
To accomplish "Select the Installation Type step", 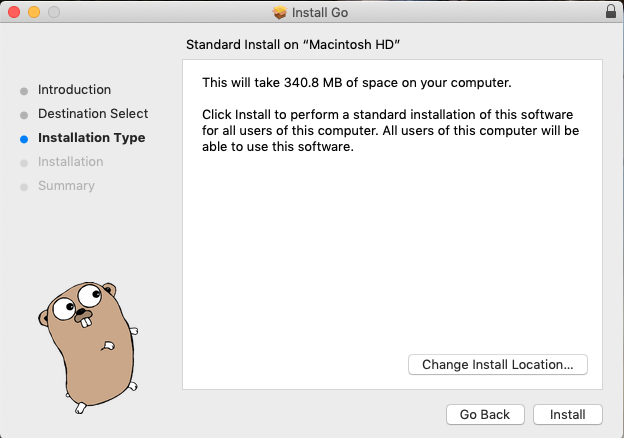I will (x=92, y=138).
